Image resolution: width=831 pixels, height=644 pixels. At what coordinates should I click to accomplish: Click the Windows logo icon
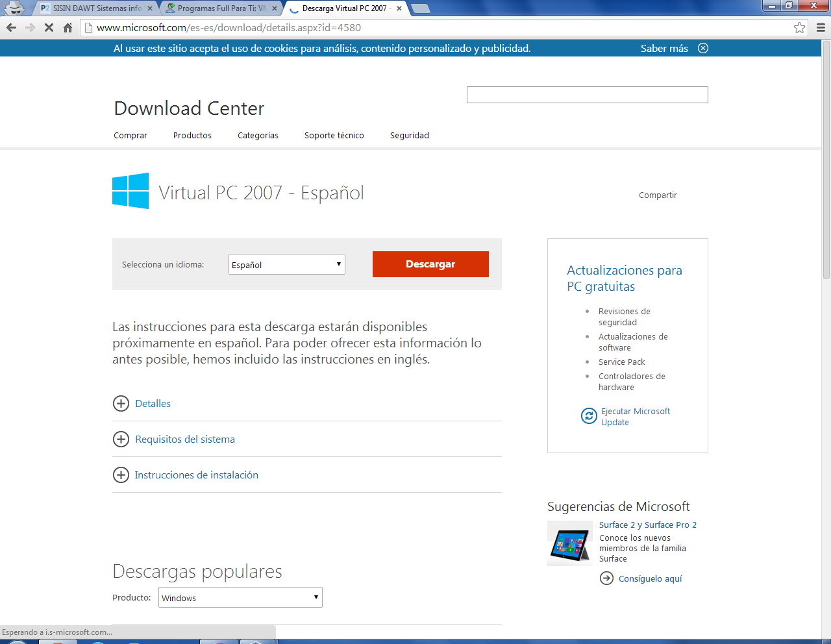coord(130,191)
